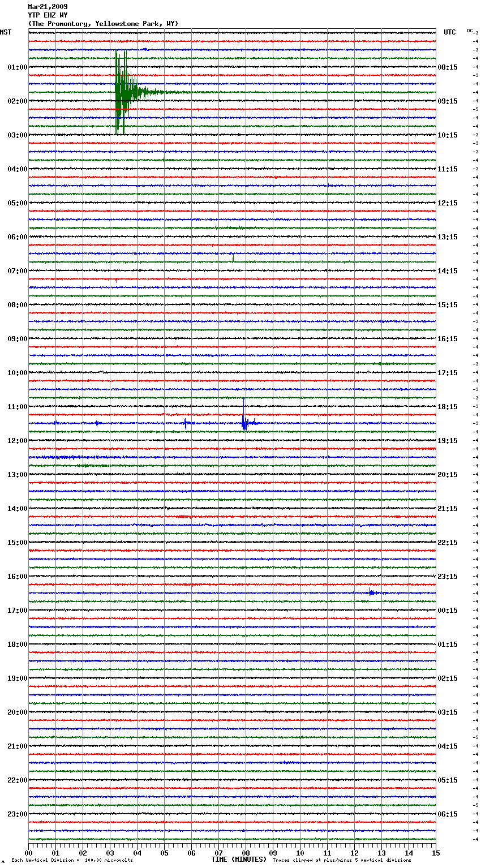Click the 23:00 MST time label
The width and height of the screenshot is (481, 868).
18,814
